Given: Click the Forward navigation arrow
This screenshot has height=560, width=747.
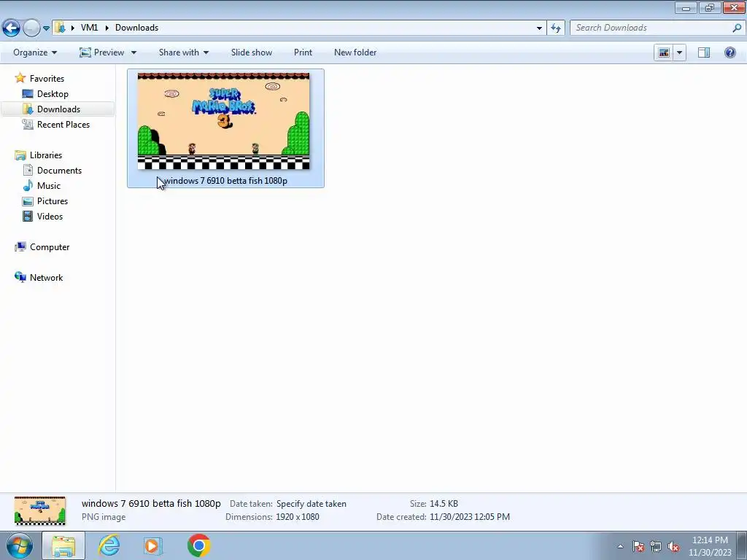Looking at the screenshot, I should click(x=31, y=28).
